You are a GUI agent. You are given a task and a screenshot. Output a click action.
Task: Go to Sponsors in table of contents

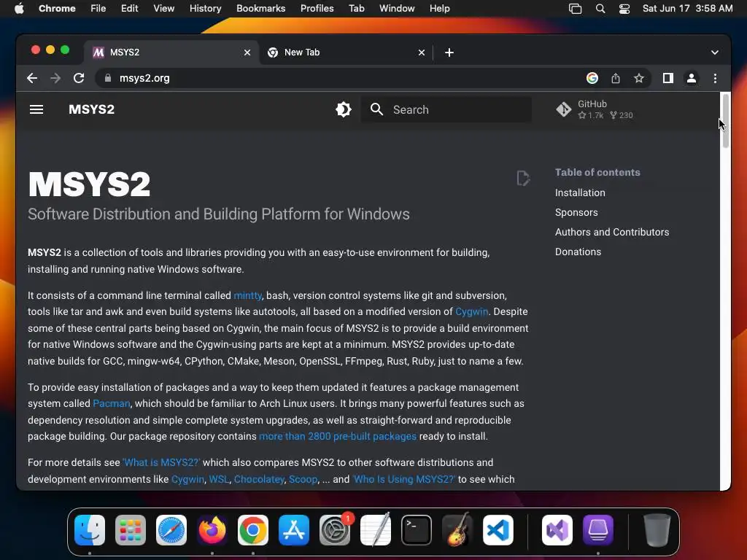coord(576,212)
